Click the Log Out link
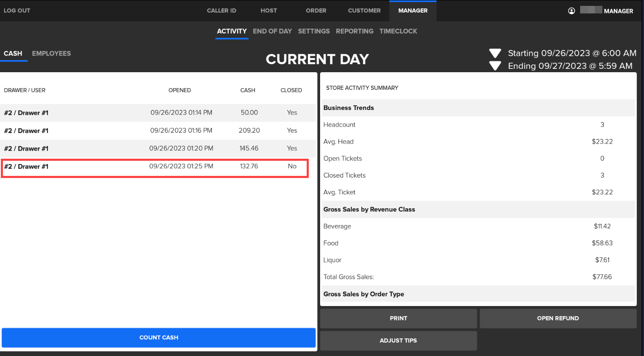This screenshot has height=356, width=644. click(17, 10)
